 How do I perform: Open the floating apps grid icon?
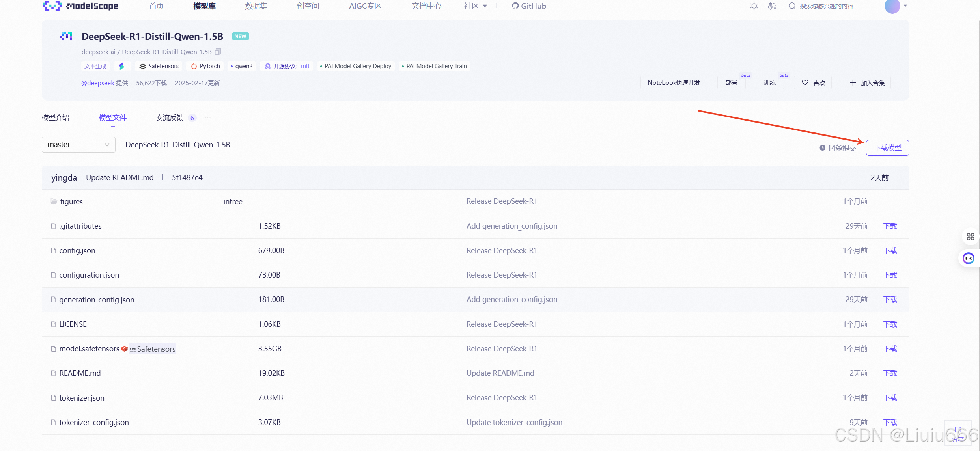pyautogui.click(x=970, y=237)
